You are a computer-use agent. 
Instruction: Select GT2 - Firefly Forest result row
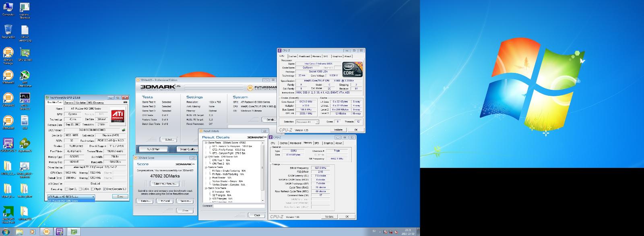[x=228, y=149]
